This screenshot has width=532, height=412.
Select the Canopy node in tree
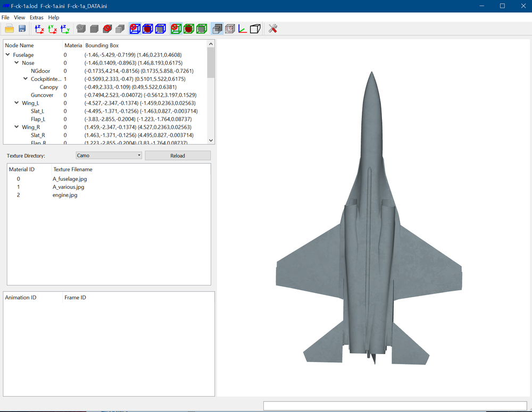49,87
